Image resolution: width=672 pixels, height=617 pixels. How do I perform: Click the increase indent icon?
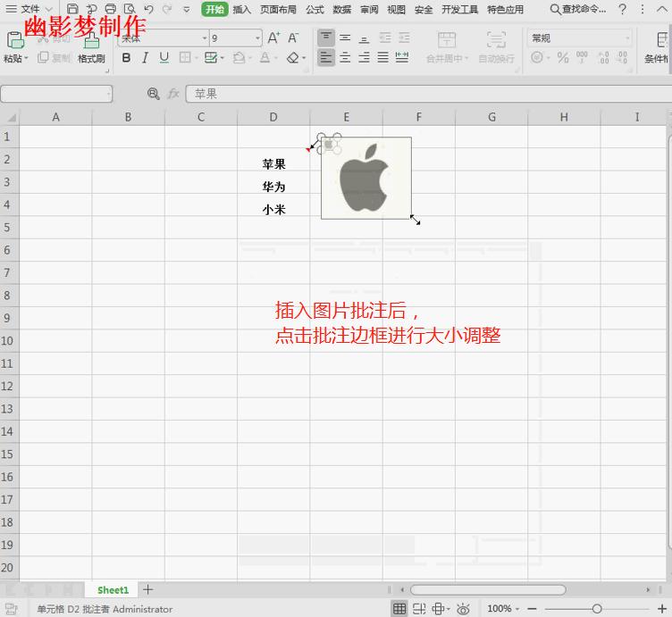tap(404, 38)
